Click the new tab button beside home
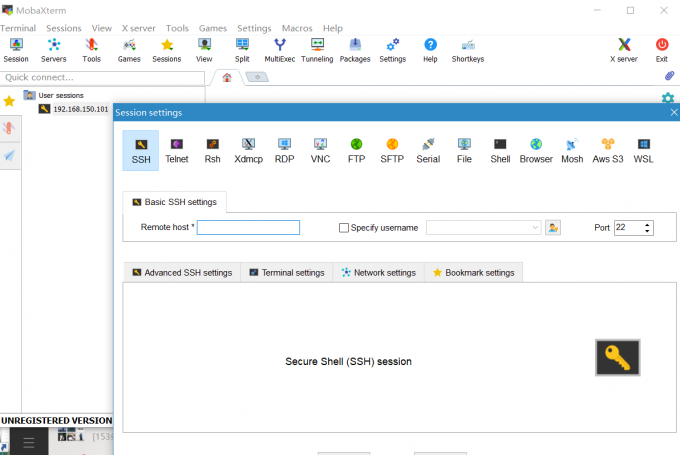Screen dimensions: 680x455 click(257, 77)
